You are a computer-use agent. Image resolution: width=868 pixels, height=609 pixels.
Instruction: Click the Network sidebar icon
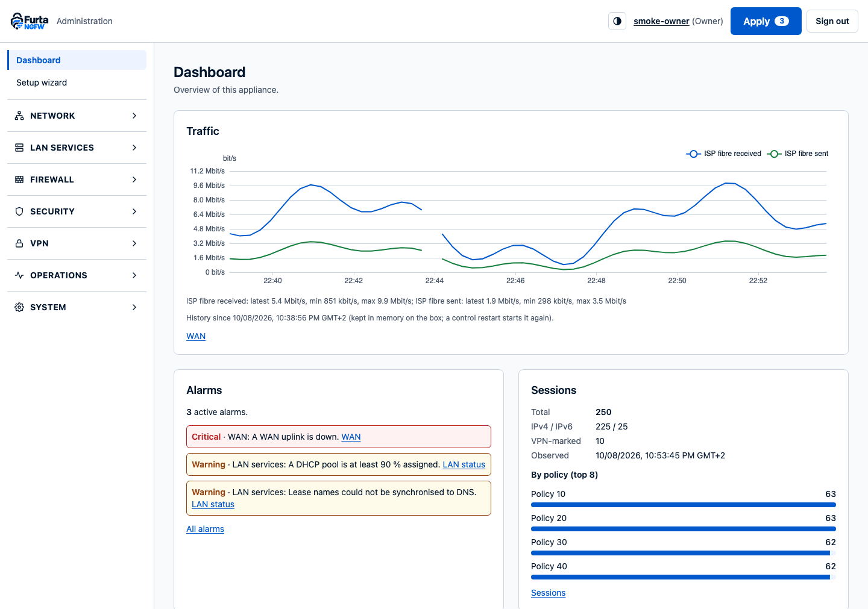[19, 116]
